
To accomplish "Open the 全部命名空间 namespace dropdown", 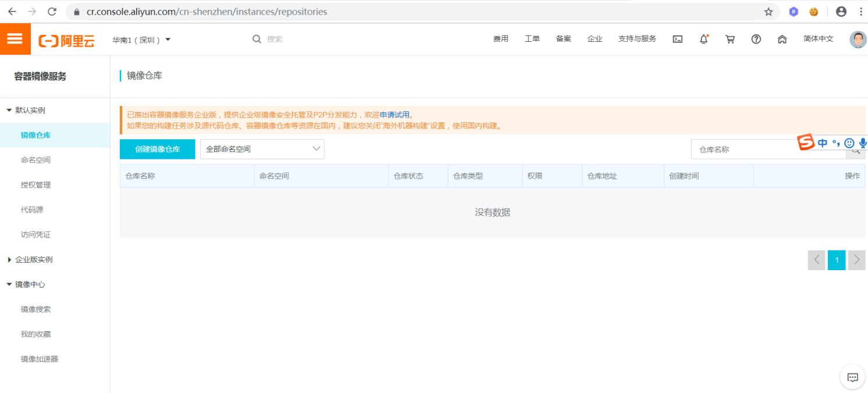I will pyautogui.click(x=262, y=149).
